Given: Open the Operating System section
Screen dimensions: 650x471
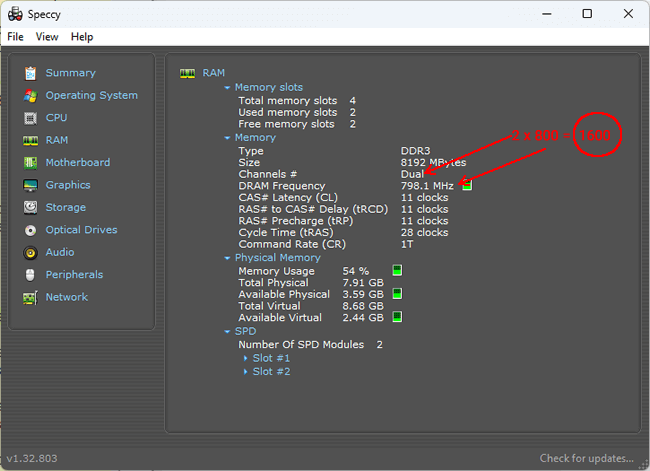Looking at the screenshot, I should click(x=91, y=95).
